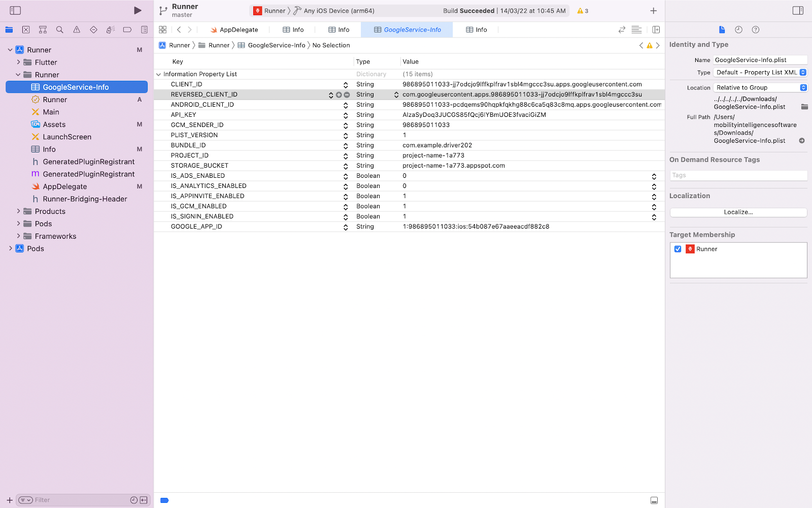The height and width of the screenshot is (508, 812).
Task: Show the Report navigator list icon
Action: coord(144,29)
